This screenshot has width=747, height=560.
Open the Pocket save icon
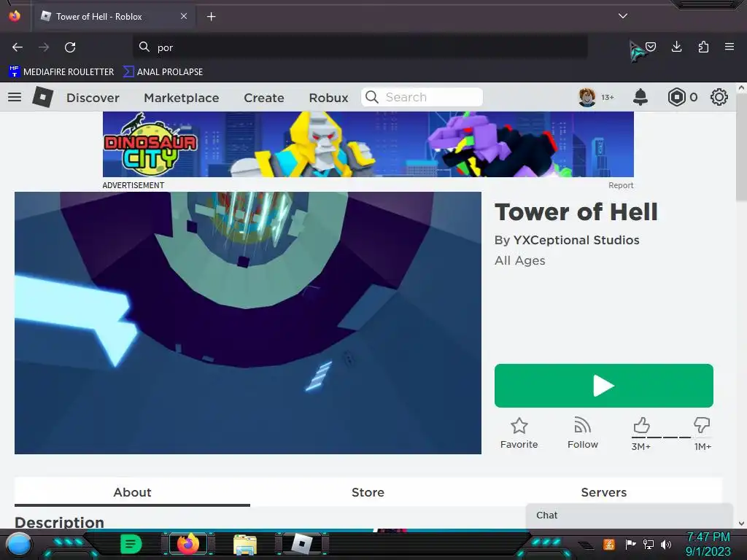tap(651, 47)
